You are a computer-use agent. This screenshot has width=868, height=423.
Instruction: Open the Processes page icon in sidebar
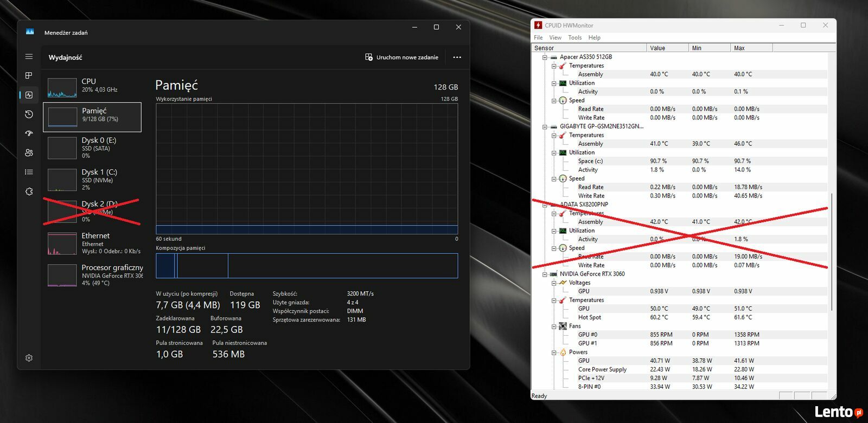coord(29,75)
